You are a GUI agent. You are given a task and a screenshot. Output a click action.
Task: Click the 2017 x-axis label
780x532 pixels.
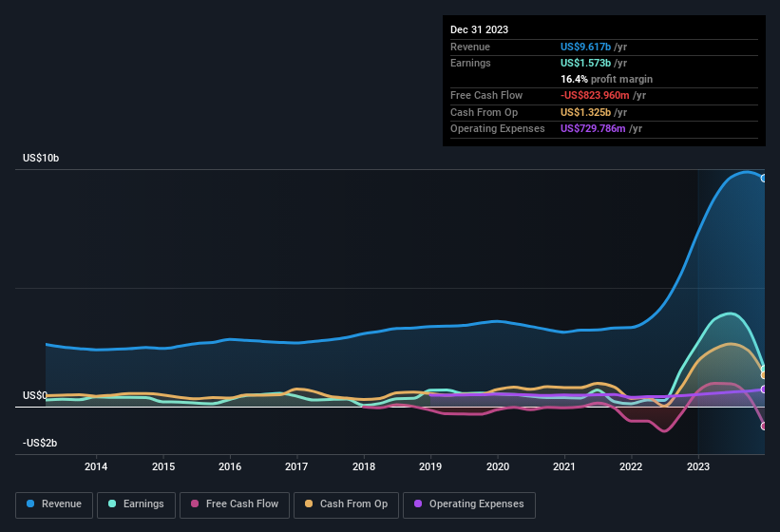tap(296, 466)
